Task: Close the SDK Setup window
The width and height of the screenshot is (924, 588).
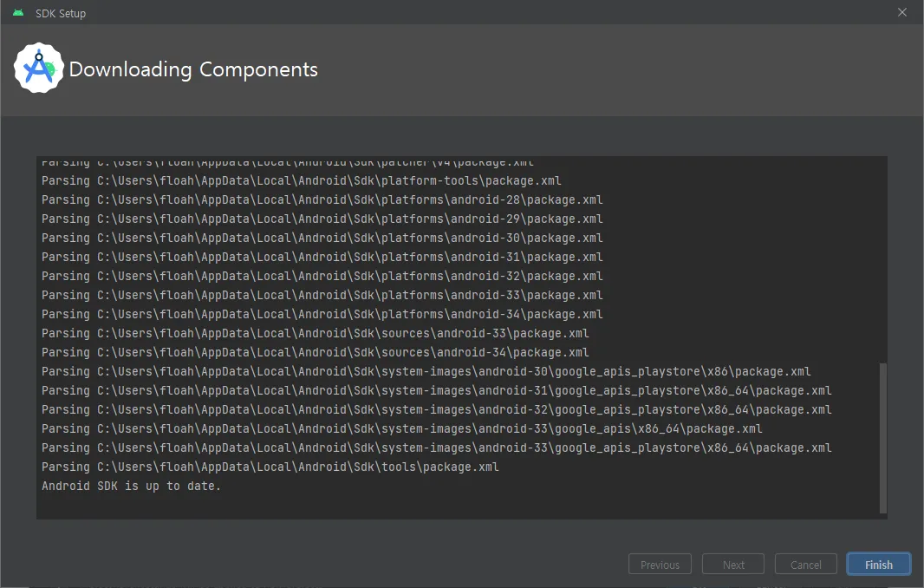Action: (902, 12)
